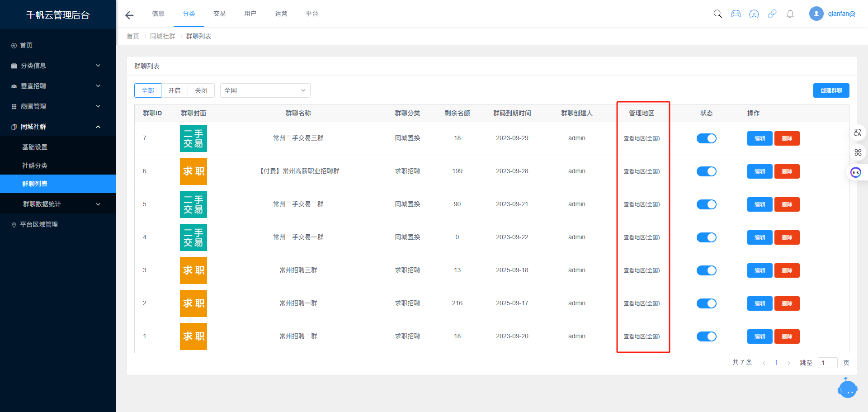
Task: Click the user avatar icon
Action: click(x=816, y=14)
